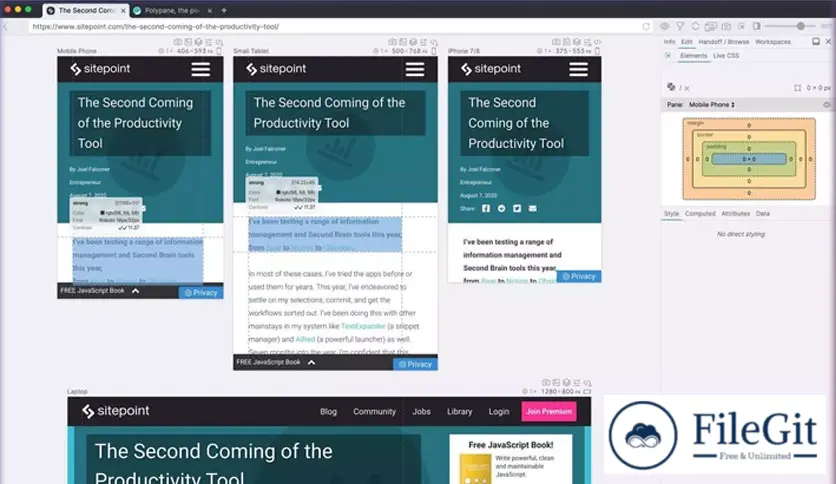Screen dimensions: 836x484
Task: Rotate the Small Tablet pane orientation
Action: 434,51
